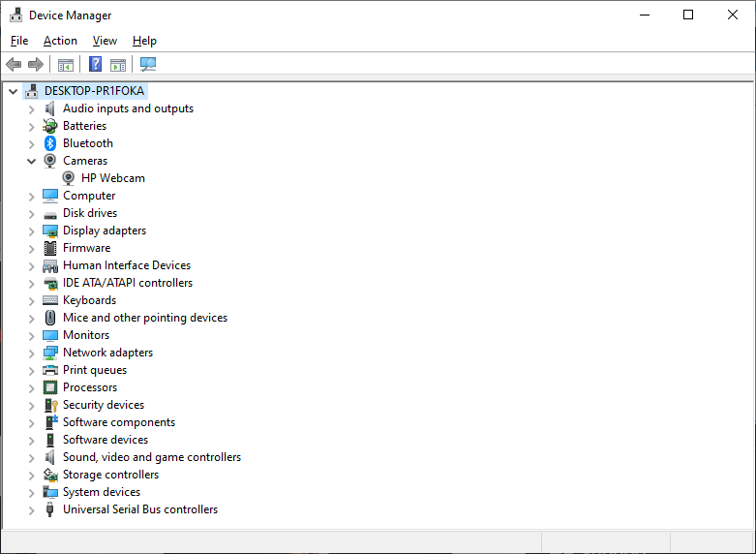This screenshot has width=756, height=554.
Task: Select Human Interface Devices label
Action: [127, 265]
